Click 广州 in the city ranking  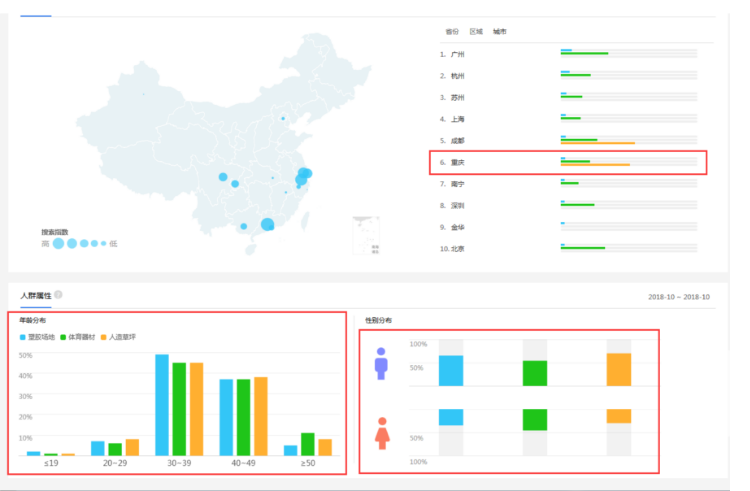coord(457,54)
